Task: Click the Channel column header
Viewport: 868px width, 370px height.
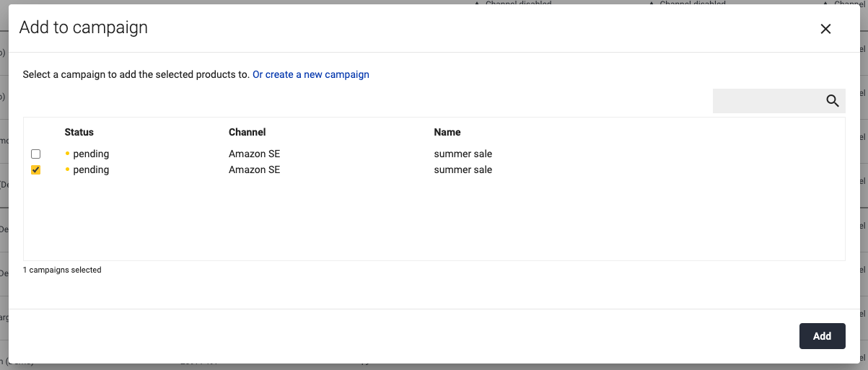Action: [x=247, y=132]
